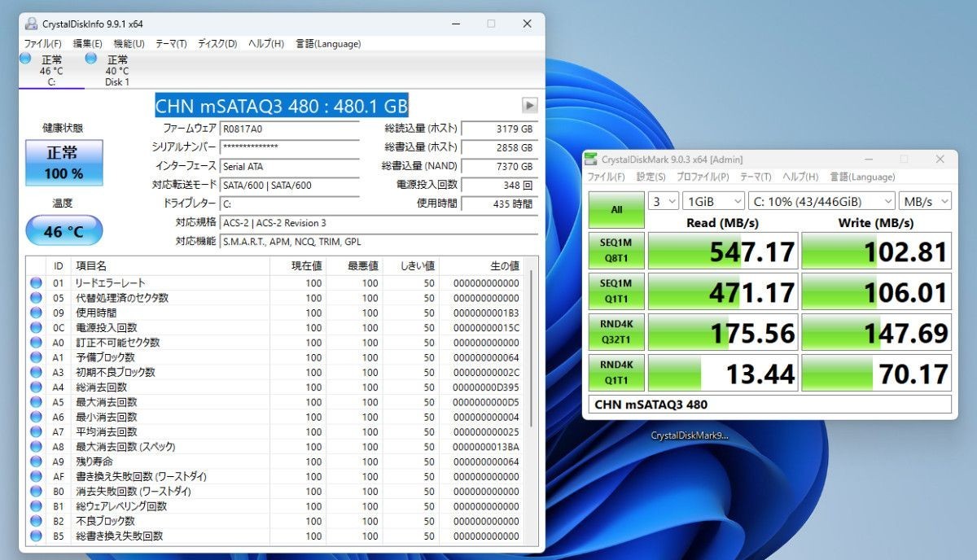Click the CHN mSATAQ3 480 comment field
This screenshot has width=977, height=560.
tap(769, 405)
